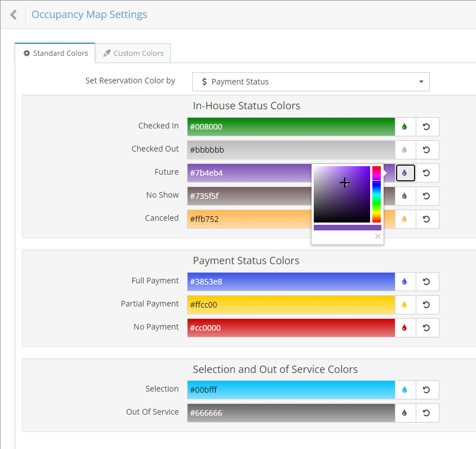The image size is (476, 449).
Task: Open the Canceled color droplet picker
Action: pyautogui.click(x=405, y=219)
